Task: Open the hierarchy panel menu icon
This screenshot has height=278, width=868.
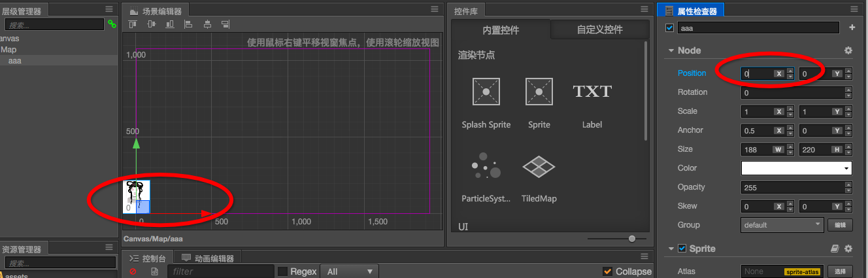Action: pyautogui.click(x=109, y=9)
